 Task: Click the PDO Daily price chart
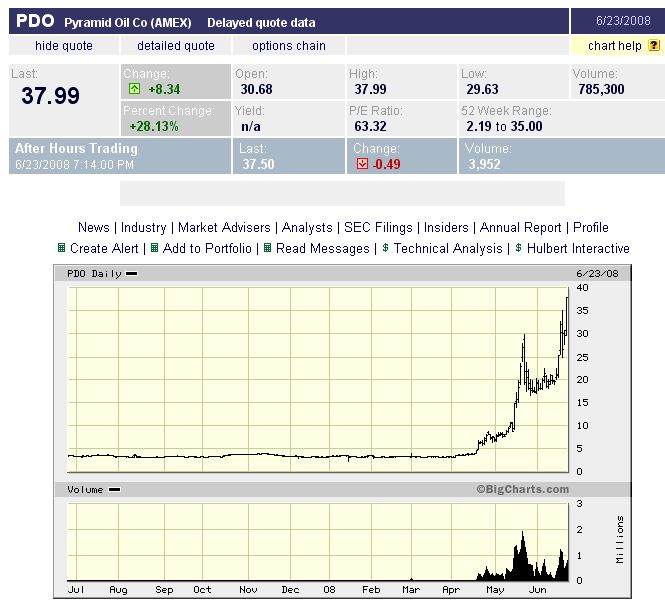(x=318, y=380)
